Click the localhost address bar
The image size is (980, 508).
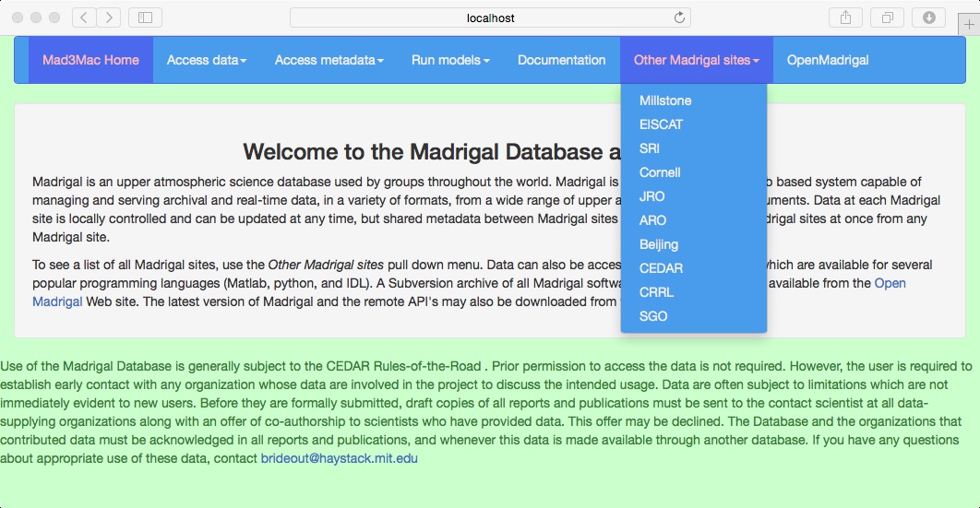490,18
